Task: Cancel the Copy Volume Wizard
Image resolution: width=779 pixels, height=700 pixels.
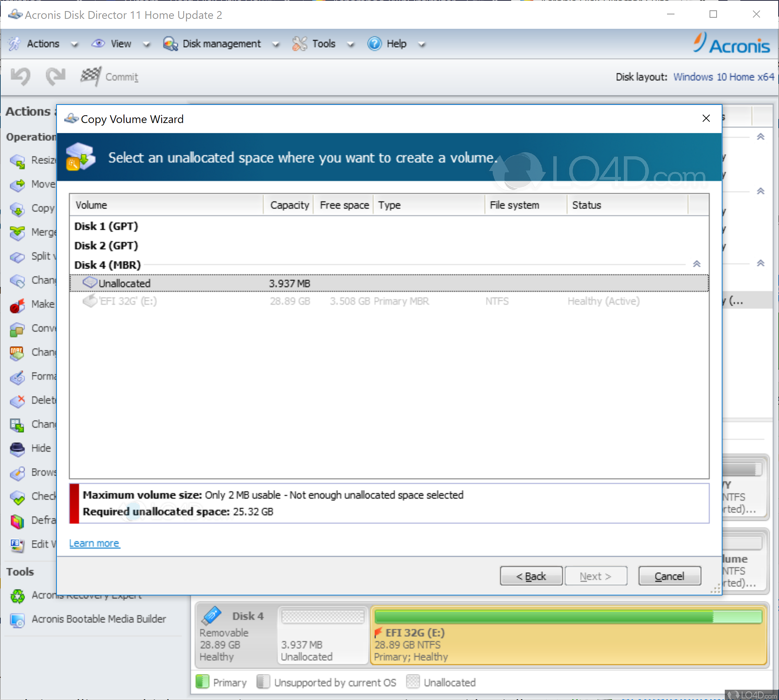Action: (x=669, y=576)
